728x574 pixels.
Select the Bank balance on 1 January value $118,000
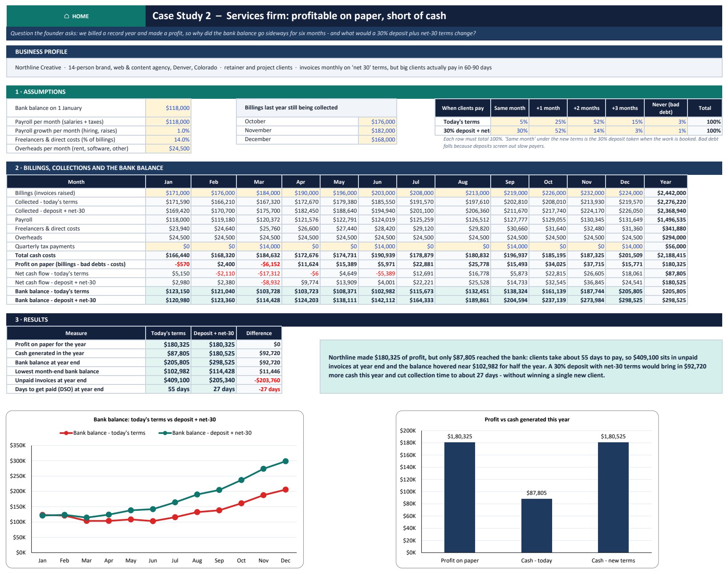168,108
